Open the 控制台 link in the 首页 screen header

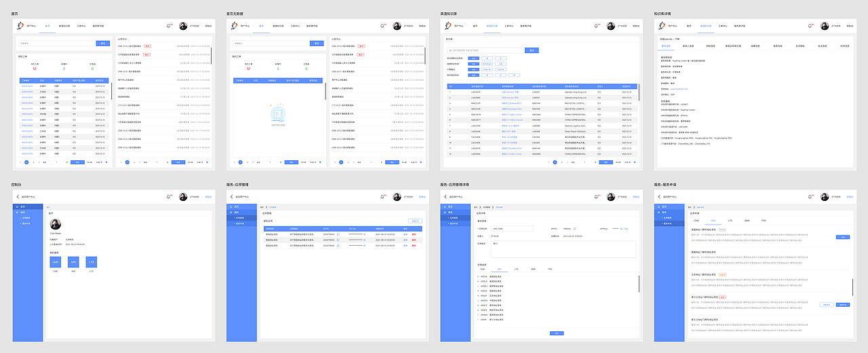click(208, 26)
